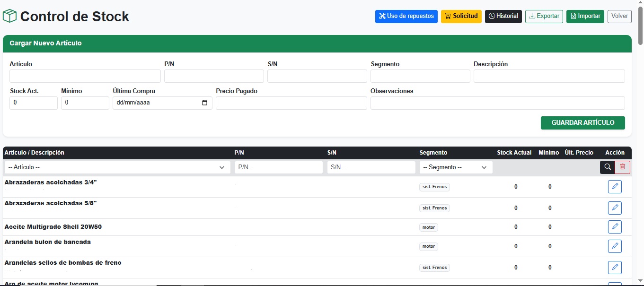Open the Segmento filter dropdown

(x=455, y=167)
